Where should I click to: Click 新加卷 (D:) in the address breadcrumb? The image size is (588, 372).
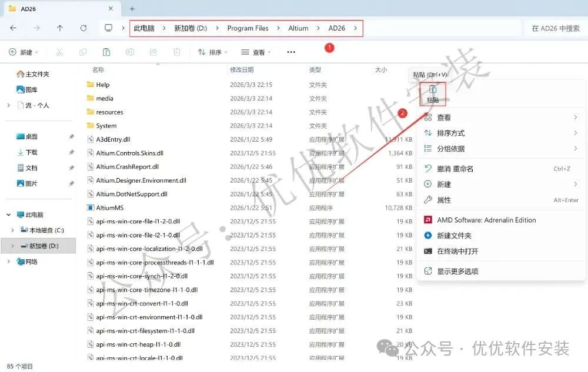(191, 28)
